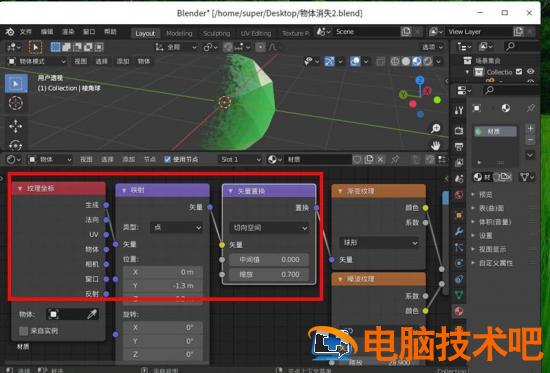550x373 pixels.
Task: Click the eyedropper in the 物体 field
Action: (x=92, y=314)
